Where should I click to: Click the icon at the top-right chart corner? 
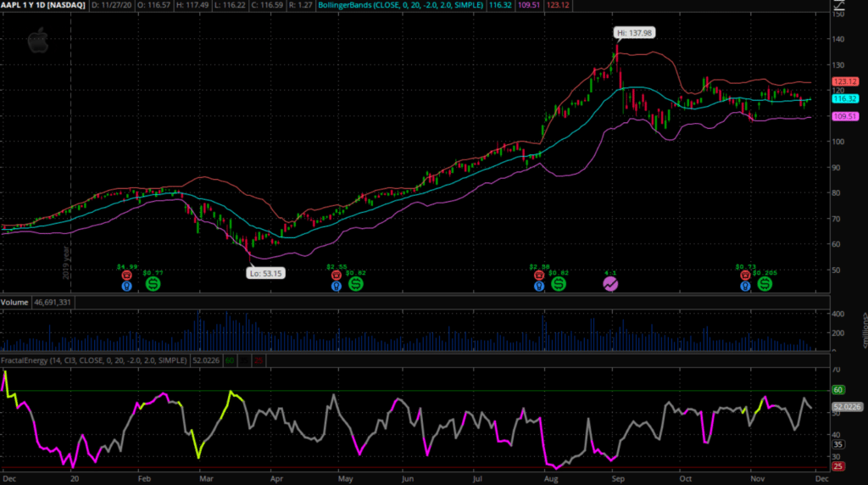pos(839,6)
